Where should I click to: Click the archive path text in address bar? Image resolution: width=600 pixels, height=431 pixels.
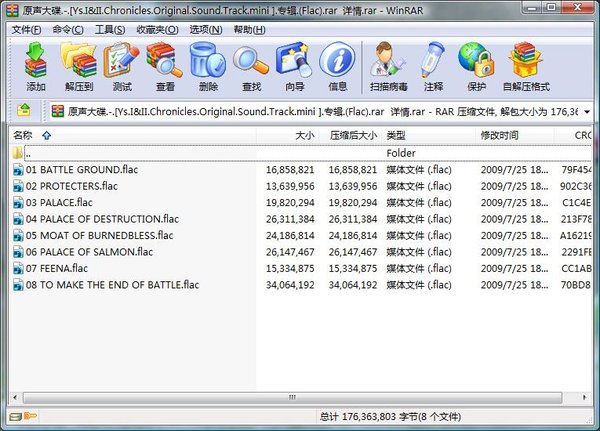point(322,112)
